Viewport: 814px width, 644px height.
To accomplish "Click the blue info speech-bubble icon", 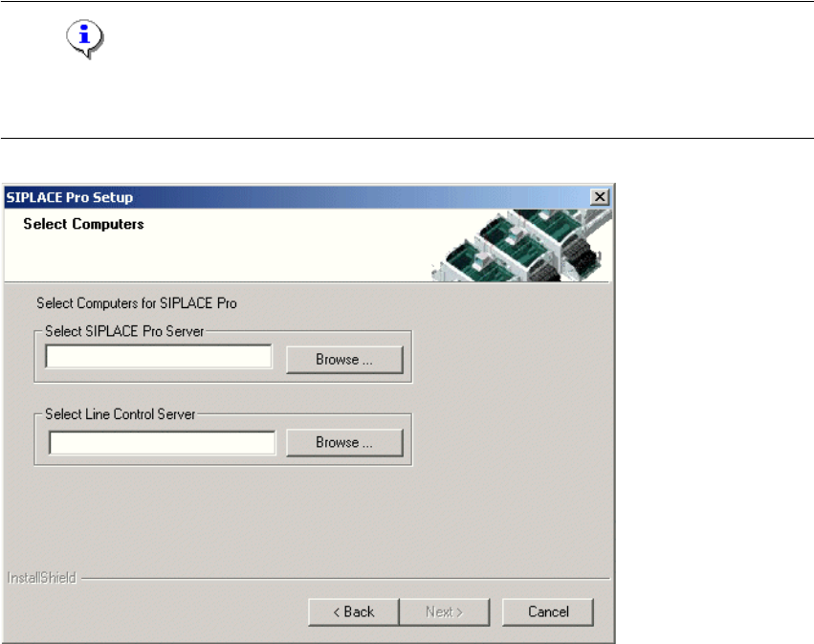I will [84, 39].
